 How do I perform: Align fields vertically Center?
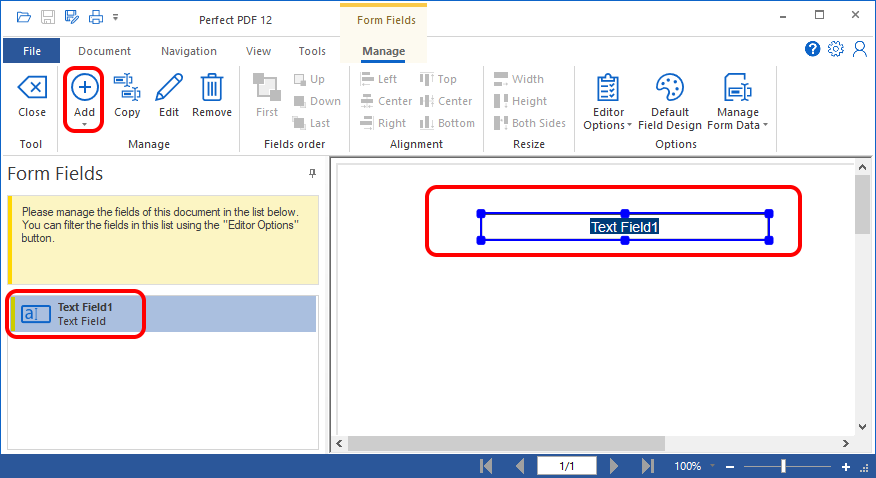pos(446,101)
